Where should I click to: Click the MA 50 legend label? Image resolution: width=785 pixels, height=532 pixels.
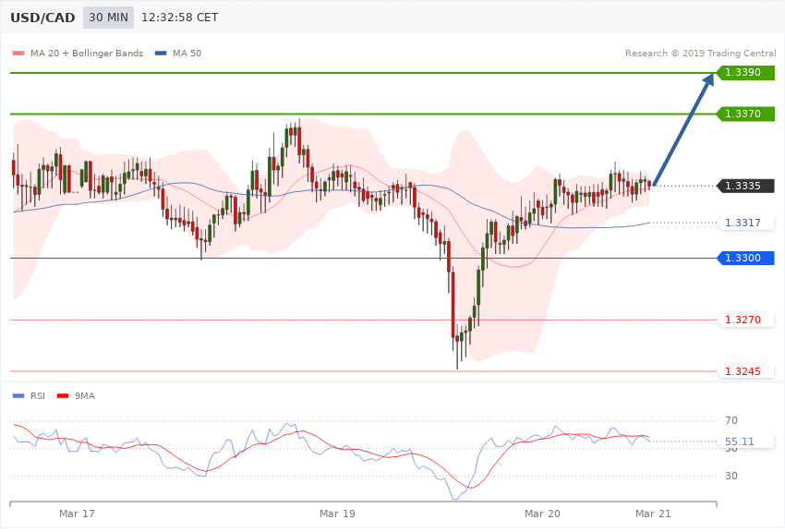[x=187, y=53]
